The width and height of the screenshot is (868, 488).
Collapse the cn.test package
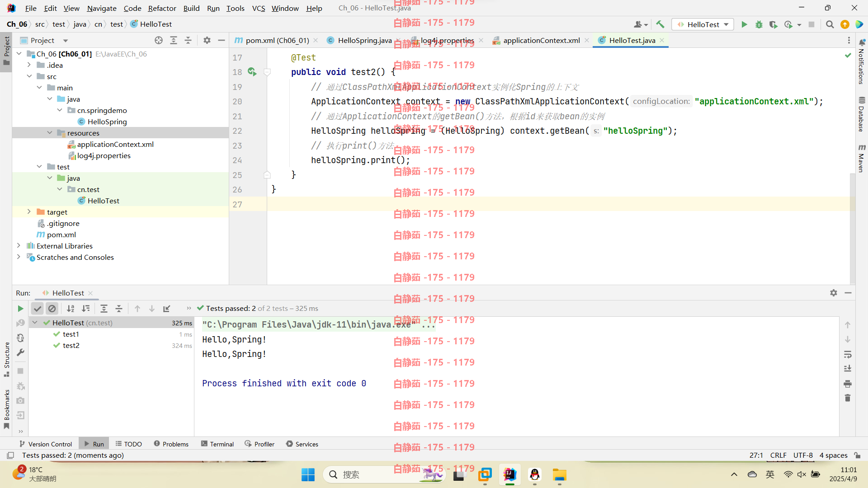(x=60, y=189)
